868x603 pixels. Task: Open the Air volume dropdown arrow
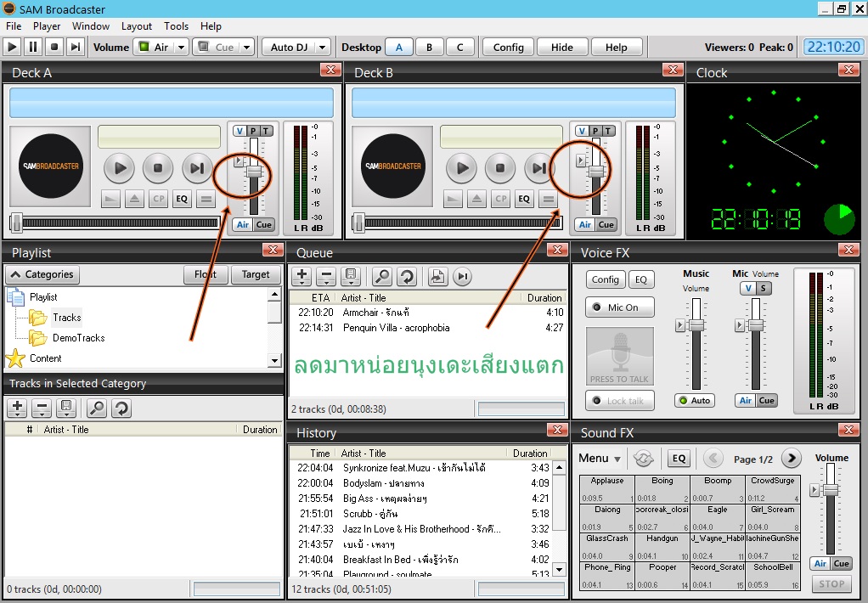[x=182, y=47]
